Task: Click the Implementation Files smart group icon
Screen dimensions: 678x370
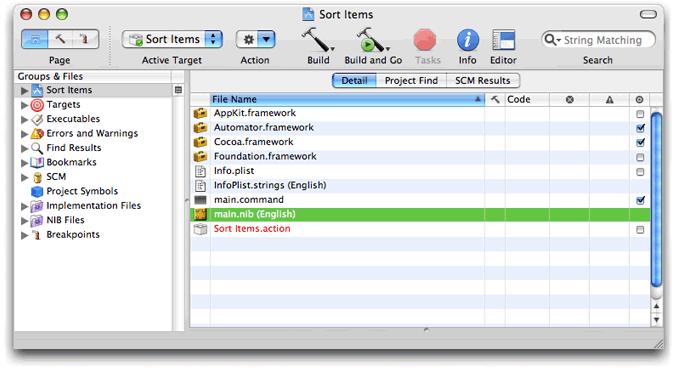Action: click(x=37, y=206)
